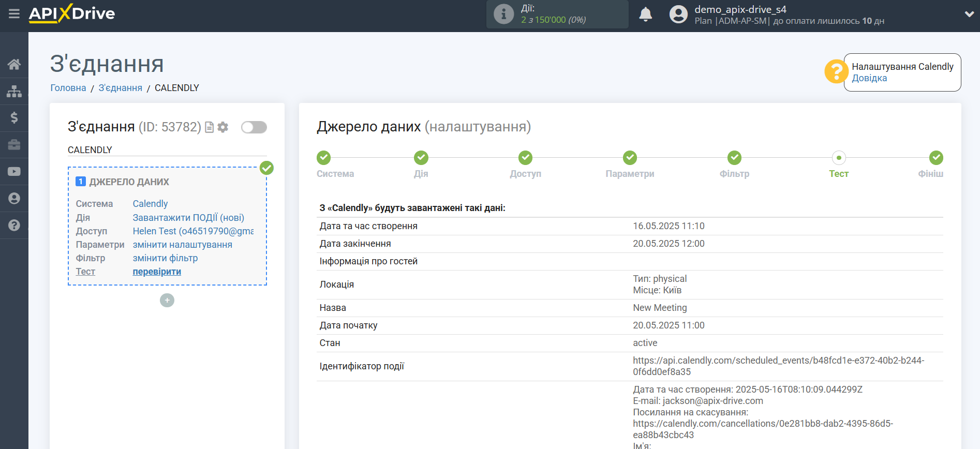Click demo_apix-drive_s4 account name
This screenshot has width=980, height=449.
pyautogui.click(x=740, y=9)
